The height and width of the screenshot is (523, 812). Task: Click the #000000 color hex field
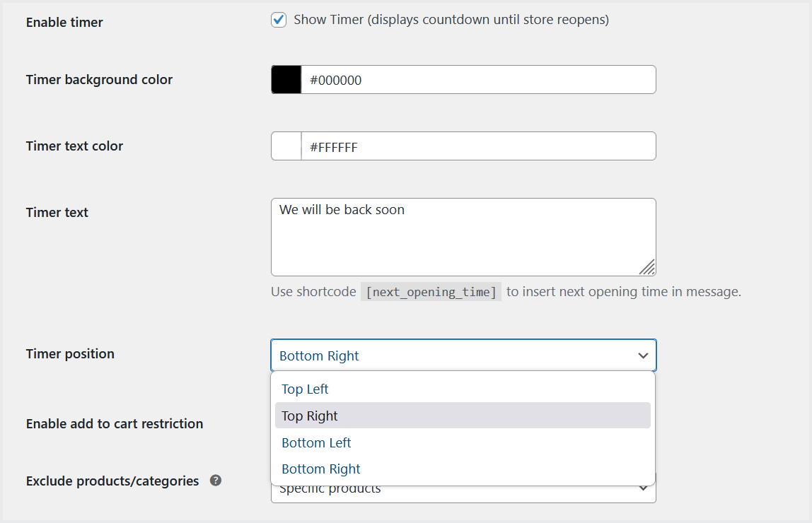478,80
